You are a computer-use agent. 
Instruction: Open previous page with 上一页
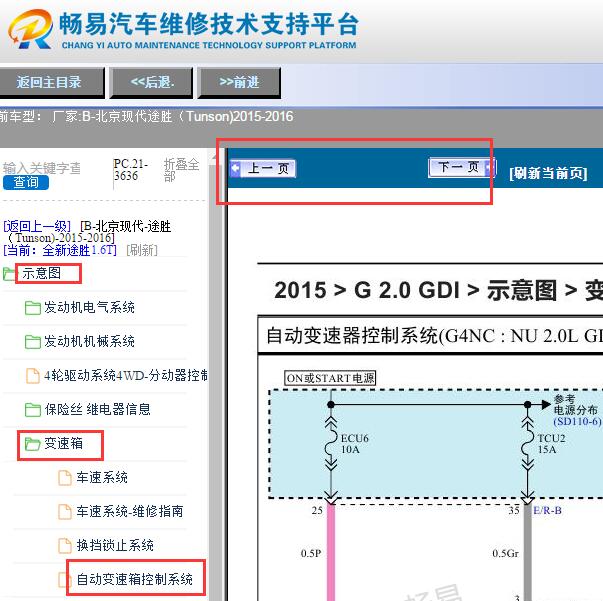[x=263, y=168]
